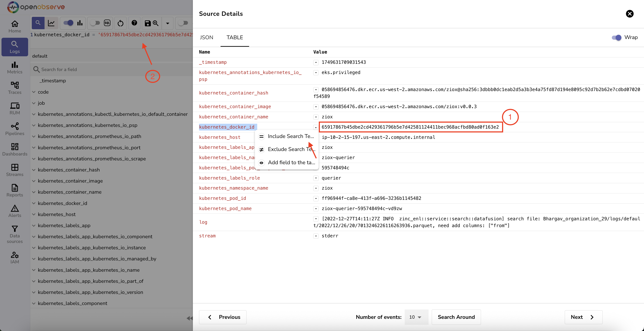Open the kubernetes_labels_role value dropdown arrow
Image resolution: width=644 pixels, height=331 pixels.
point(316,178)
